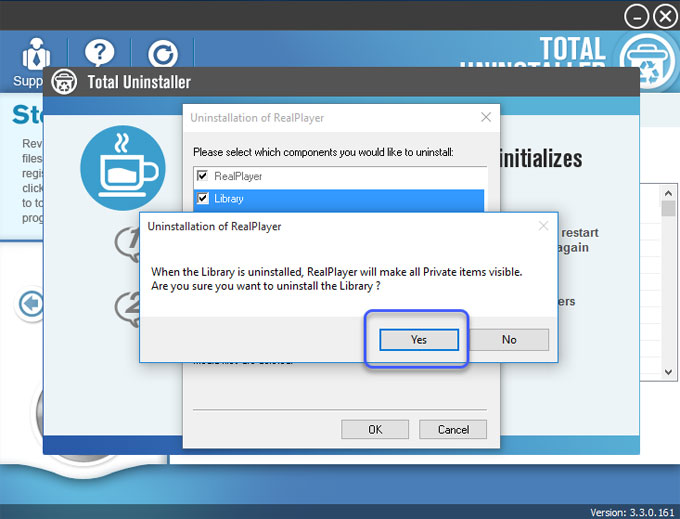Close the Total Uninstaller main window

665,16
